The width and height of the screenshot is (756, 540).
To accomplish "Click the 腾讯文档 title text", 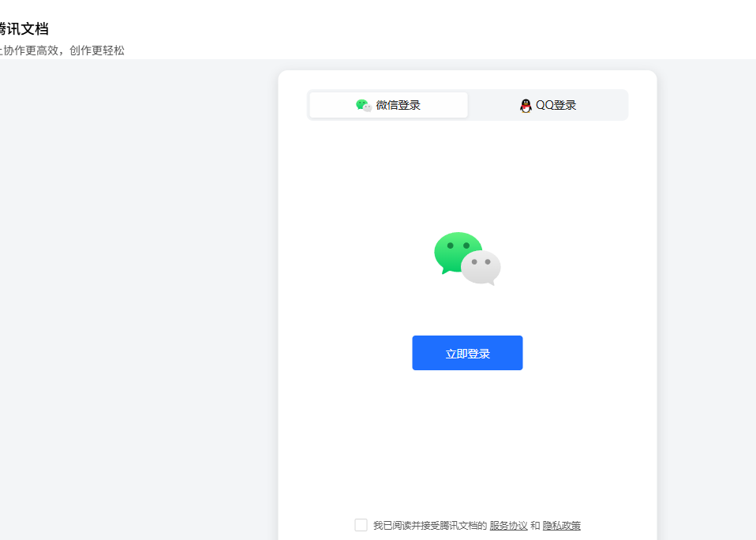I will 24,29.
